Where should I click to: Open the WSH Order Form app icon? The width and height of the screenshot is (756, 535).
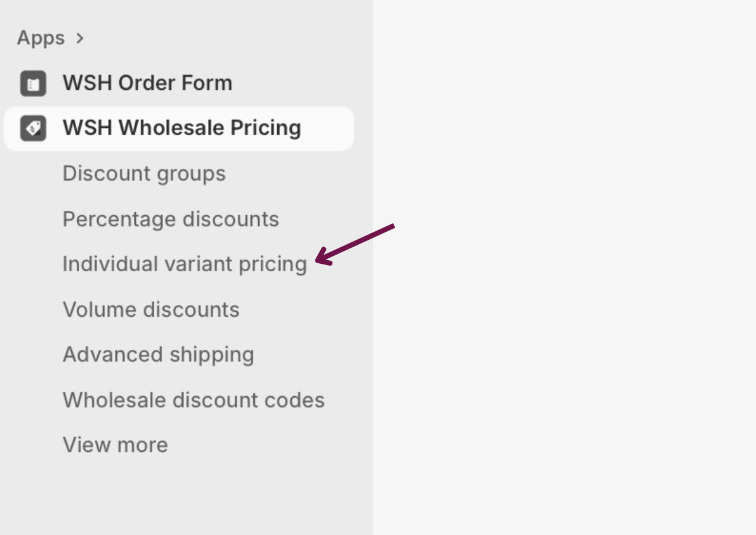click(x=33, y=84)
